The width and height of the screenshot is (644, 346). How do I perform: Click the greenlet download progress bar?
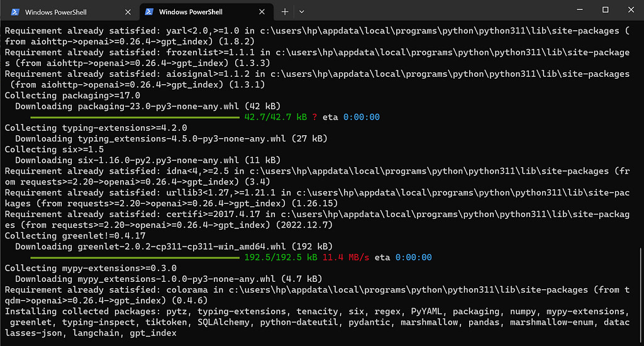pyautogui.click(x=135, y=258)
